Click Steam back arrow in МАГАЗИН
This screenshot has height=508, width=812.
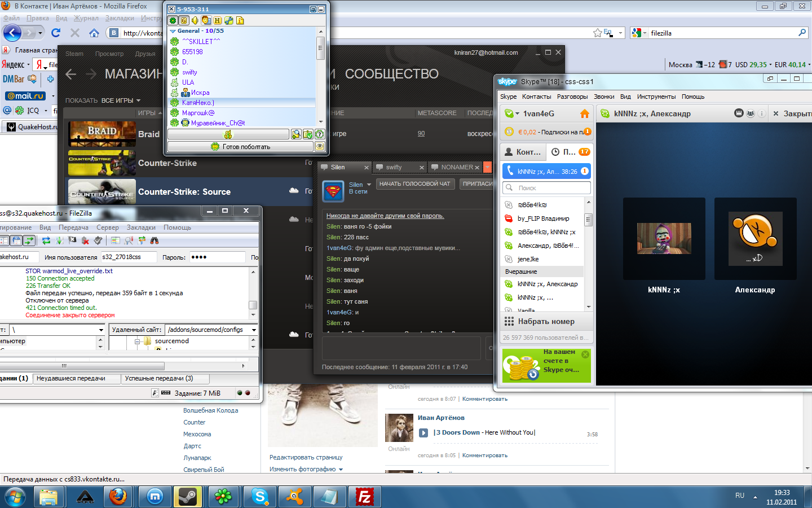tap(71, 74)
